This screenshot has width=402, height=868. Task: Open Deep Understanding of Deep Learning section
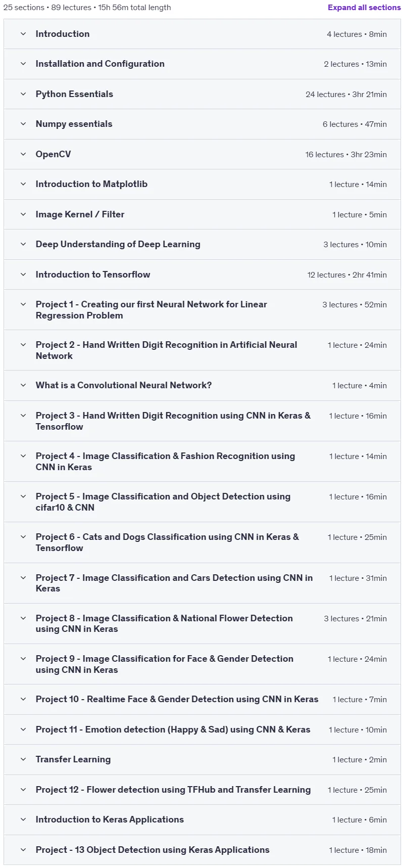(x=202, y=244)
